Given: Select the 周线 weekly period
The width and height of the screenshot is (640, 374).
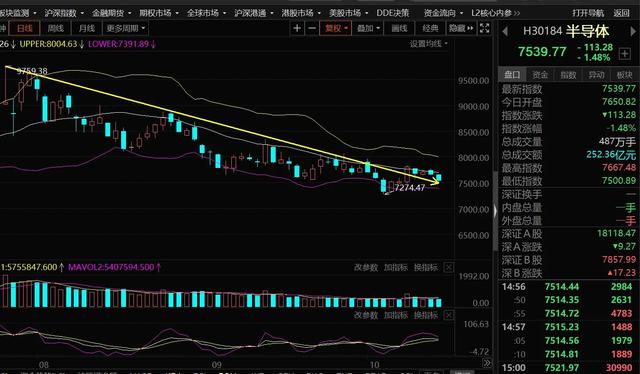Looking at the screenshot, I should point(56,28).
